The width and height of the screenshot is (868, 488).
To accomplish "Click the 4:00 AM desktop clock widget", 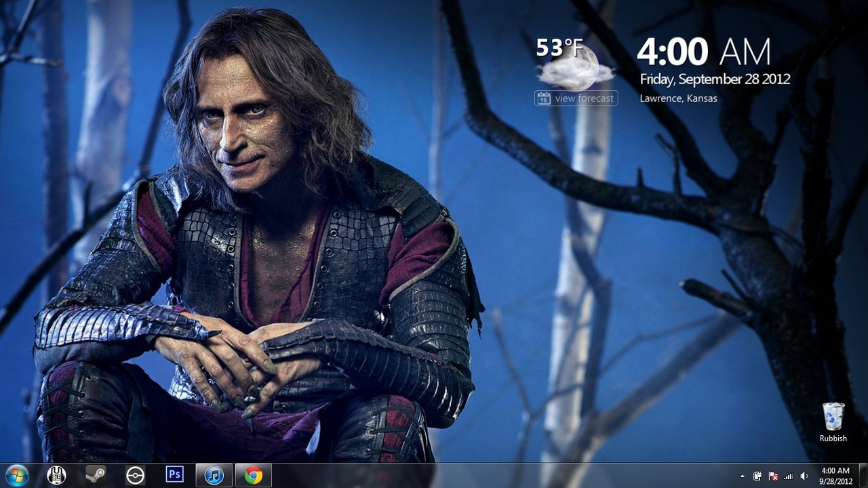I will coord(704,52).
